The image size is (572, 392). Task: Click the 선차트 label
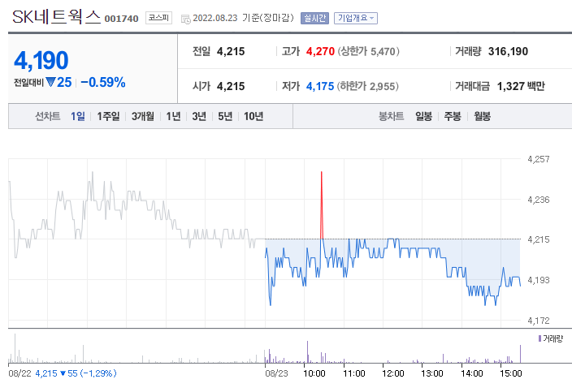click(x=47, y=116)
